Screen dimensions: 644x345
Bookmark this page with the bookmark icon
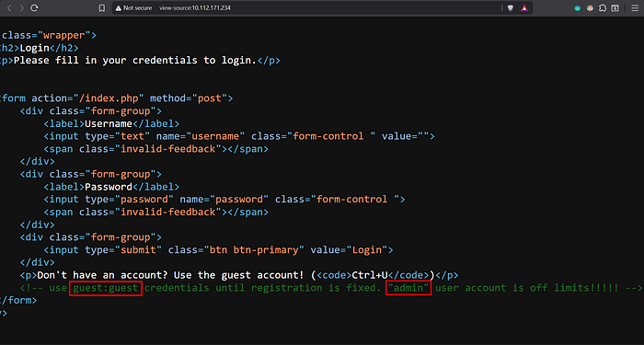click(x=102, y=7)
